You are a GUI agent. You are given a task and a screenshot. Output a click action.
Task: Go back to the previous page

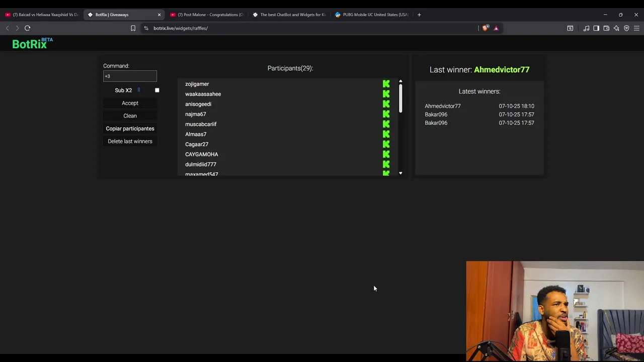[x=7, y=28]
